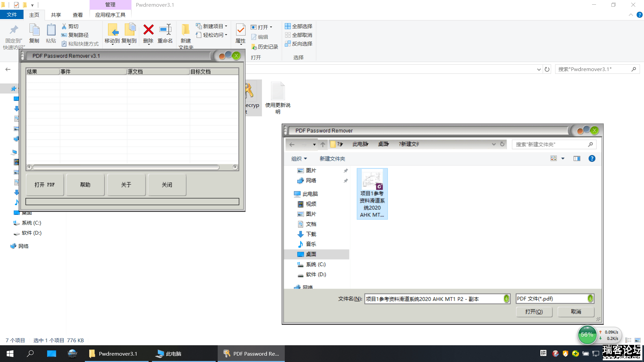This screenshot has height=362, width=644.
Task: Click the progress bar in PDF Password Remover
Action: (132, 201)
